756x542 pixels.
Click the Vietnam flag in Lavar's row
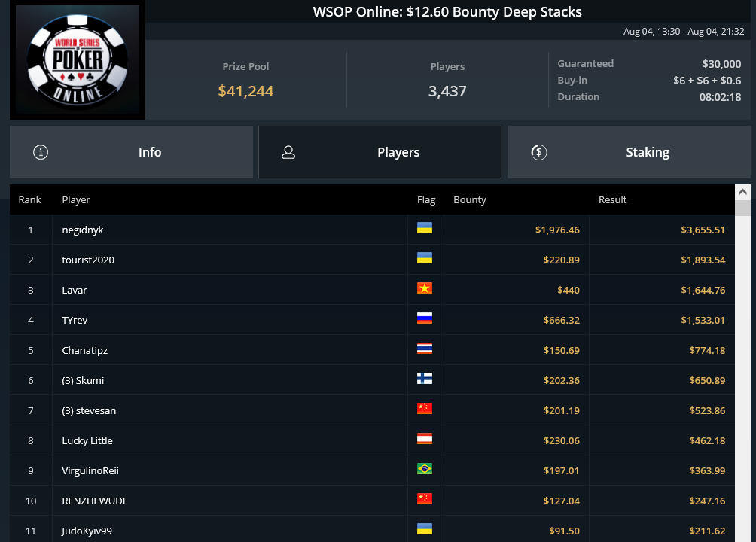pyautogui.click(x=424, y=288)
